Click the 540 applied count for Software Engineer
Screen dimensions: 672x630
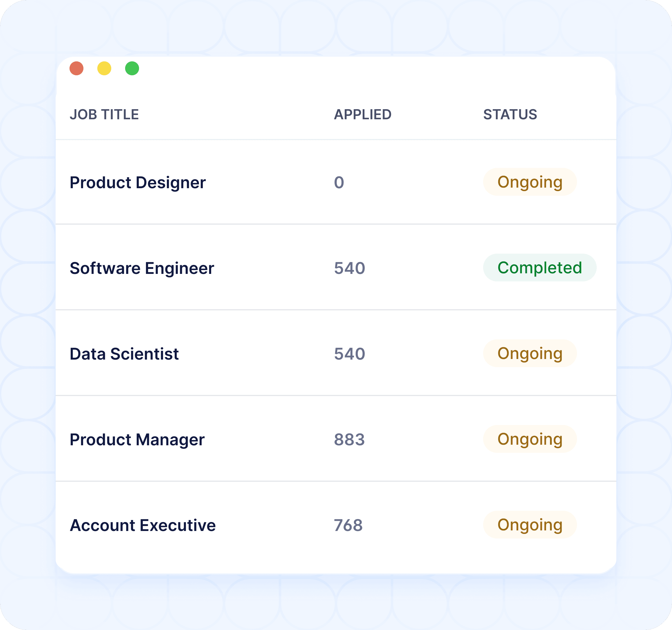350,268
